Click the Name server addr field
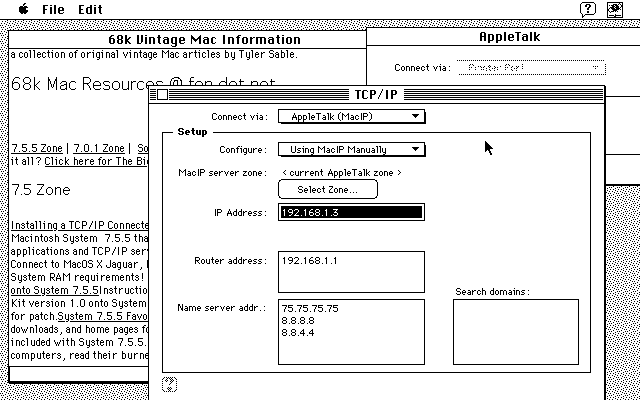The height and width of the screenshot is (400, 640). tap(351, 331)
